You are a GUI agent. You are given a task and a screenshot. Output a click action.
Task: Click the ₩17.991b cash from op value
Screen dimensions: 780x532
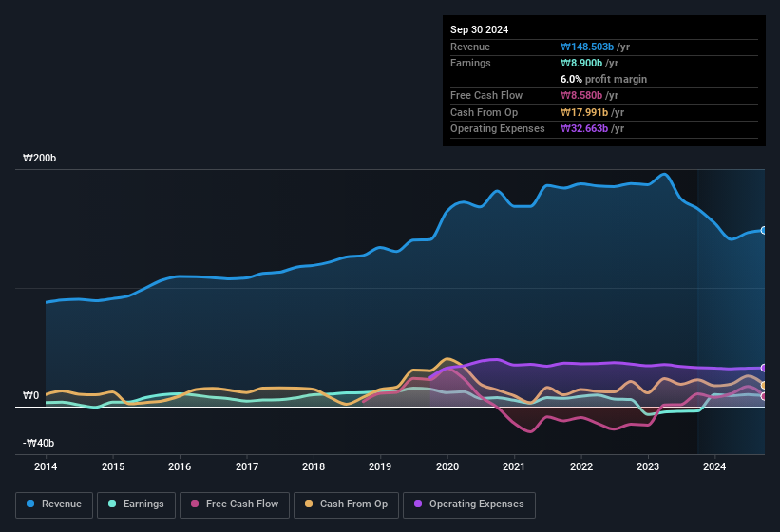click(x=584, y=112)
